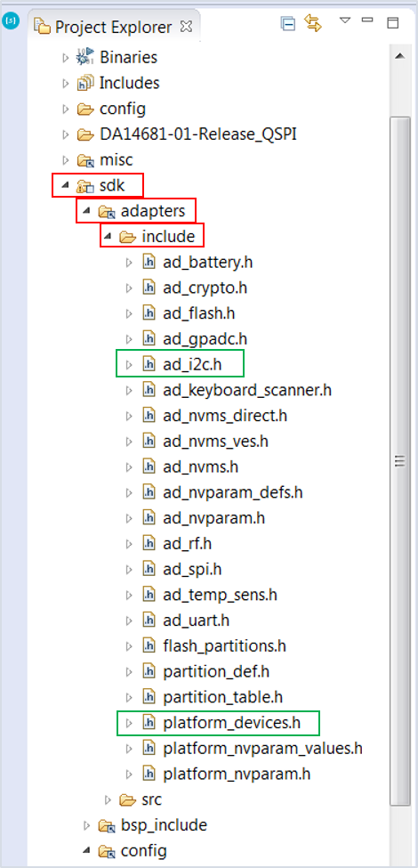Click the platform_devices.h file icon
This screenshot has height=868, width=418.
tap(149, 723)
